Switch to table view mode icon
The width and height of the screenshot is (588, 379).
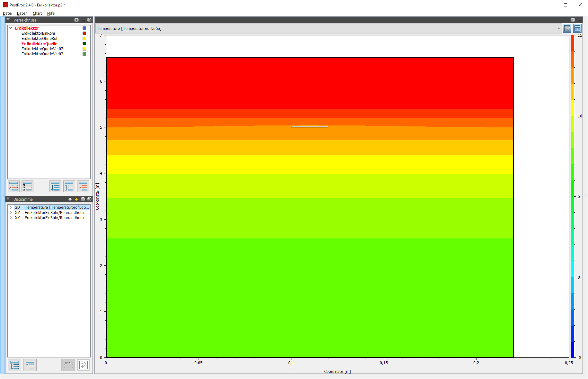click(x=577, y=28)
